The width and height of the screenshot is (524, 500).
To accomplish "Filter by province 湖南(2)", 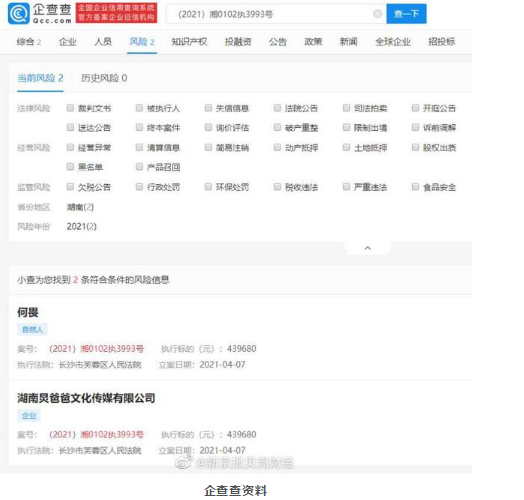I will coord(80,207).
